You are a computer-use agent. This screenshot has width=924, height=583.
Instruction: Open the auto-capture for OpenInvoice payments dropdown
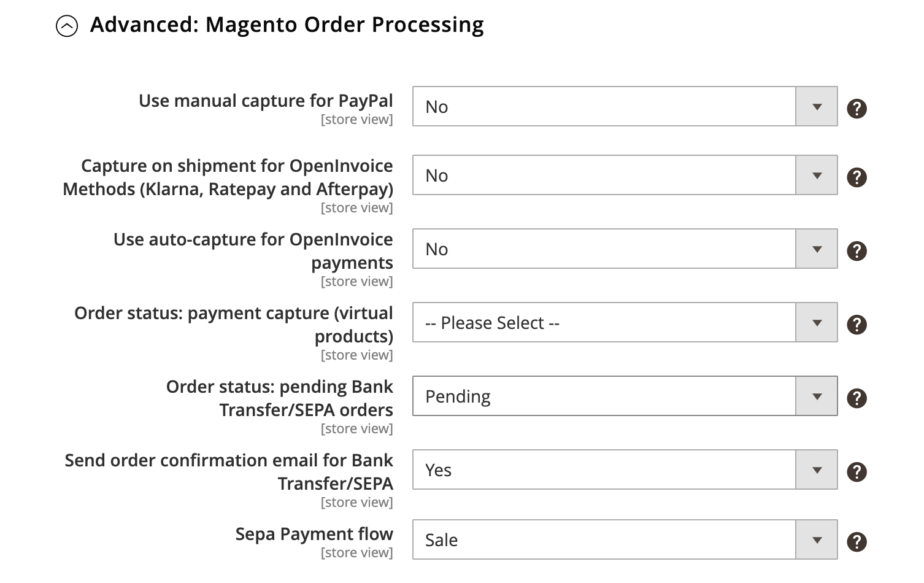click(x=816, y=249)
